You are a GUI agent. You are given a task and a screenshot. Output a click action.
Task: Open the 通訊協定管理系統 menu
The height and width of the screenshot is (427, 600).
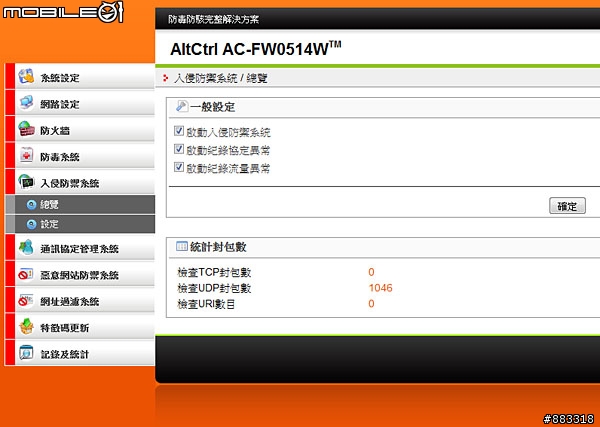80,248
